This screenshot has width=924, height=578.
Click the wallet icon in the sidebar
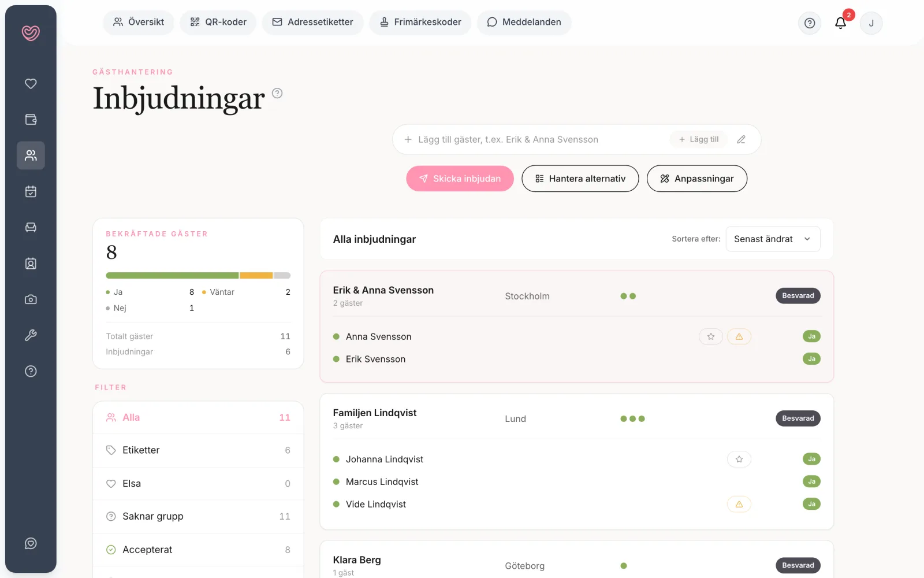point(31,120)
